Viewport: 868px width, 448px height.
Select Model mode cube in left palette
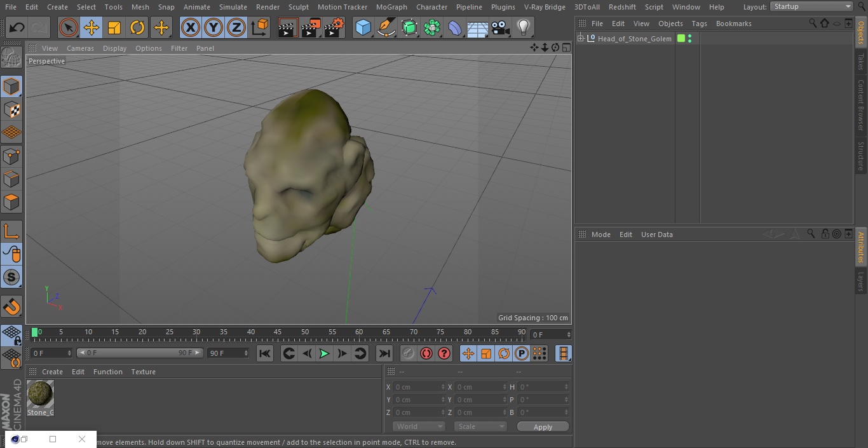point(11,86)
